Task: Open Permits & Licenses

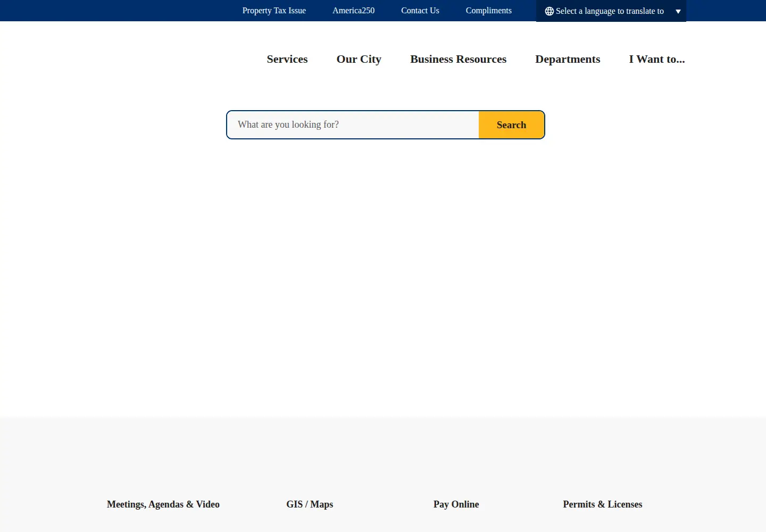Action: pos(603,504)
